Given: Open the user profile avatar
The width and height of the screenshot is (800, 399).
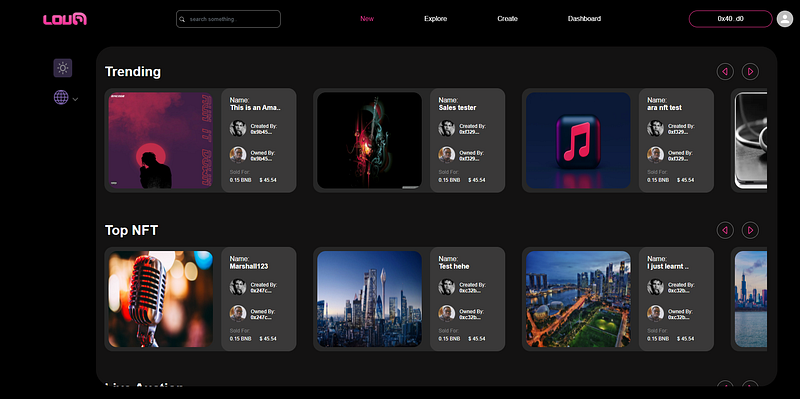Looking at the screenshot, I should pyautogui.click(x=785, y=19).
